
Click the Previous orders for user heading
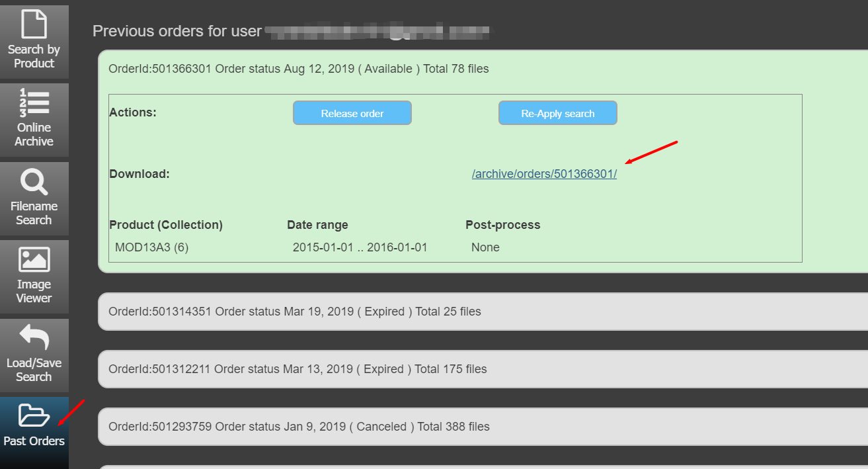177,31
